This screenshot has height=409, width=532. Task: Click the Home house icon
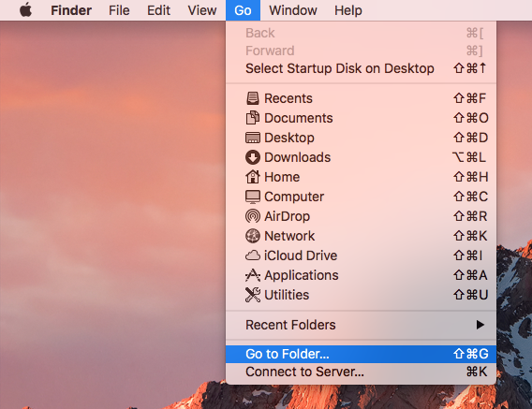[253, 177]
